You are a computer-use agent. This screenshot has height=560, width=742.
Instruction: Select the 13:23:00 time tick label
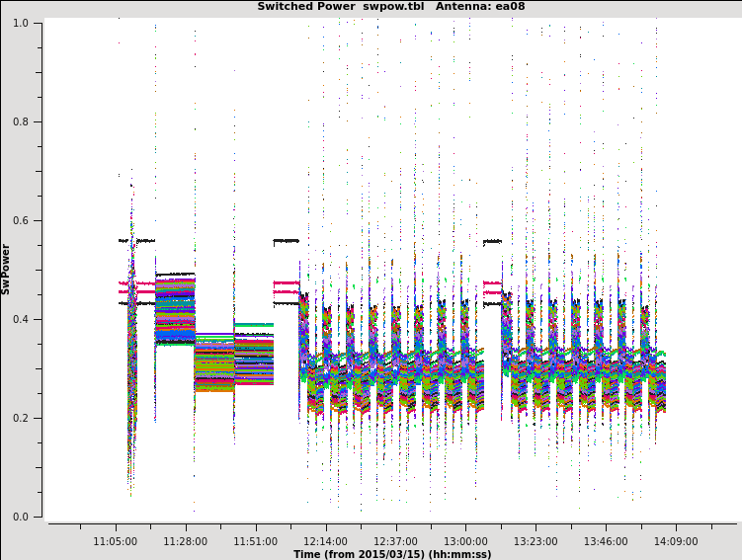536,541
